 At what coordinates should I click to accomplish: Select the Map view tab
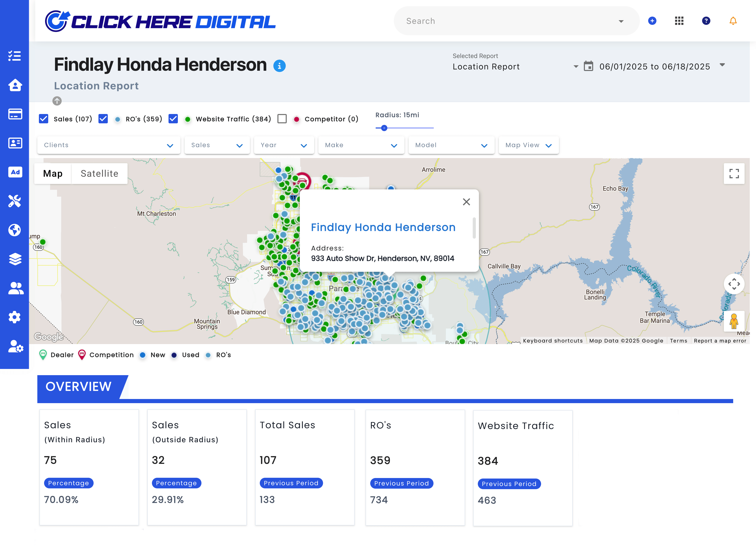pos(53,173)
